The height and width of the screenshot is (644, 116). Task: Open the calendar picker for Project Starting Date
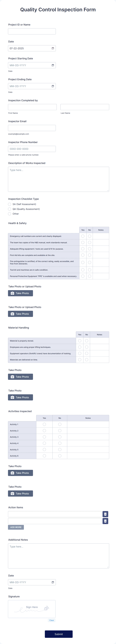point(53,65)
